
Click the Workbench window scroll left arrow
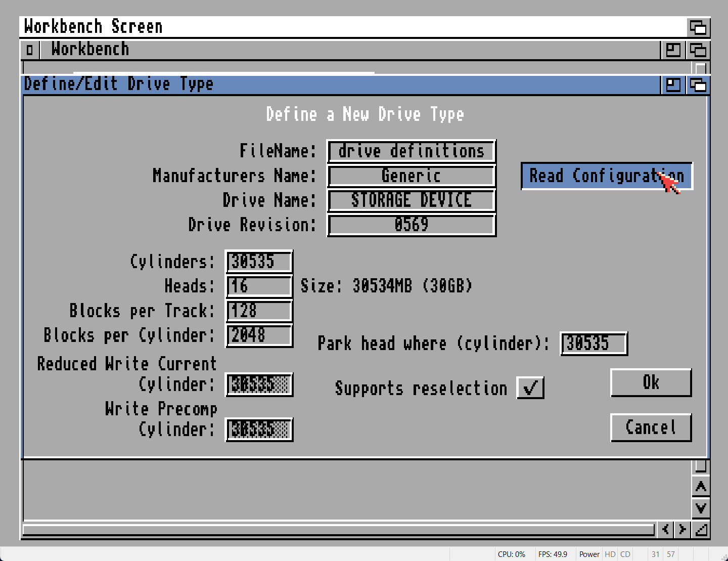click(666, 530)
